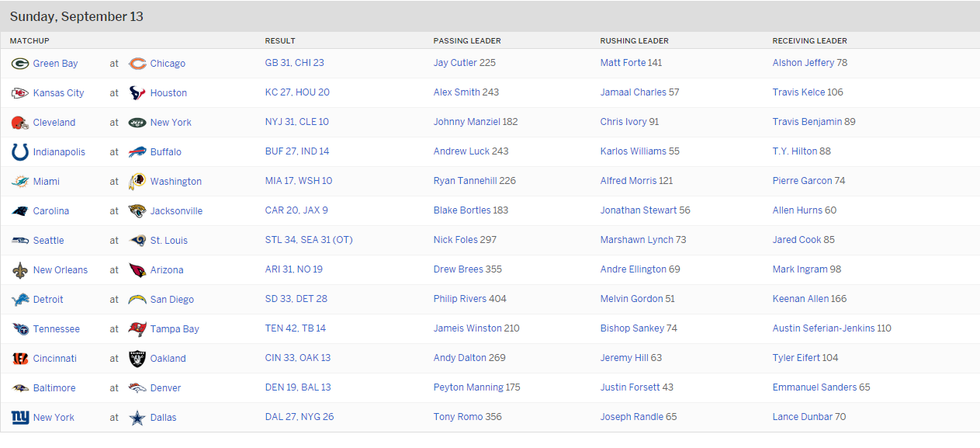Click the New York Giants logo

pos(20,418)
